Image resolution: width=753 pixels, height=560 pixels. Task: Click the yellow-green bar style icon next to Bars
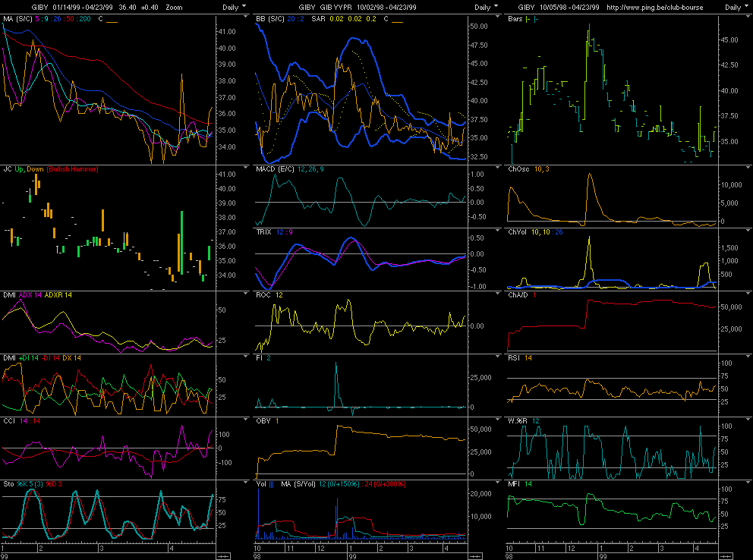click(x=528, y=19)
